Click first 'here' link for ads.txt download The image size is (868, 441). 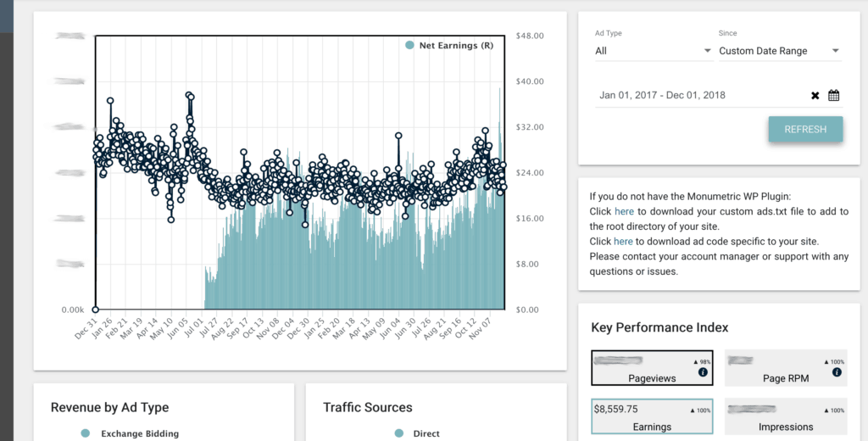point(624,211)
